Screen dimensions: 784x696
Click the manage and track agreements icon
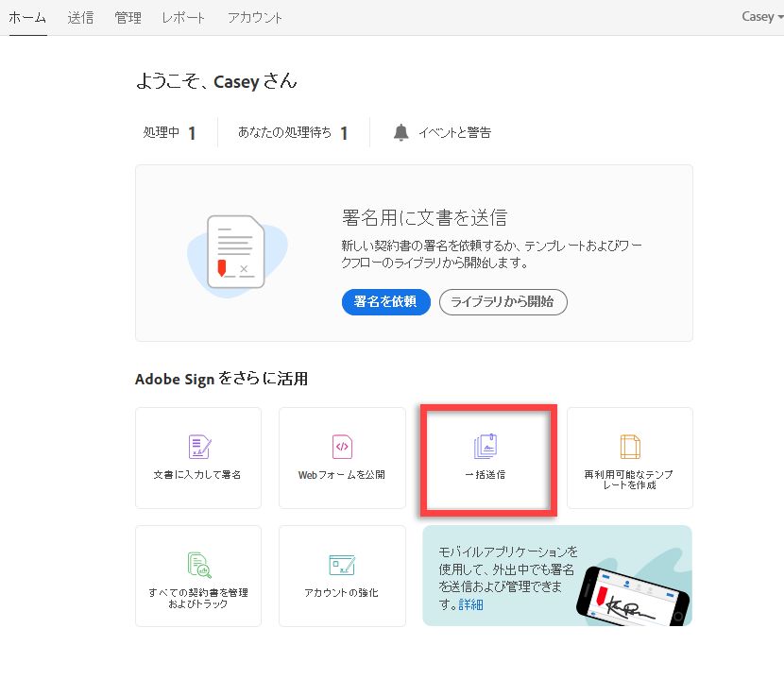tap(199, 565)
